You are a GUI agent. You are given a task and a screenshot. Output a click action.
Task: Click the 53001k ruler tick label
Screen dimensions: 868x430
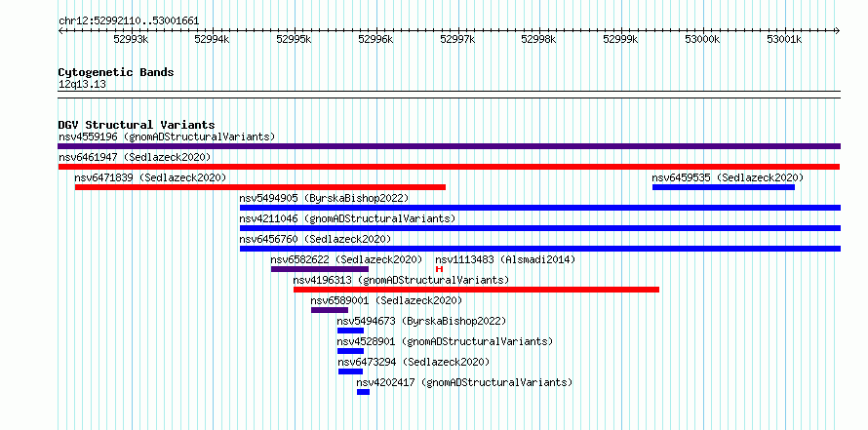click(x=784, y=39)
